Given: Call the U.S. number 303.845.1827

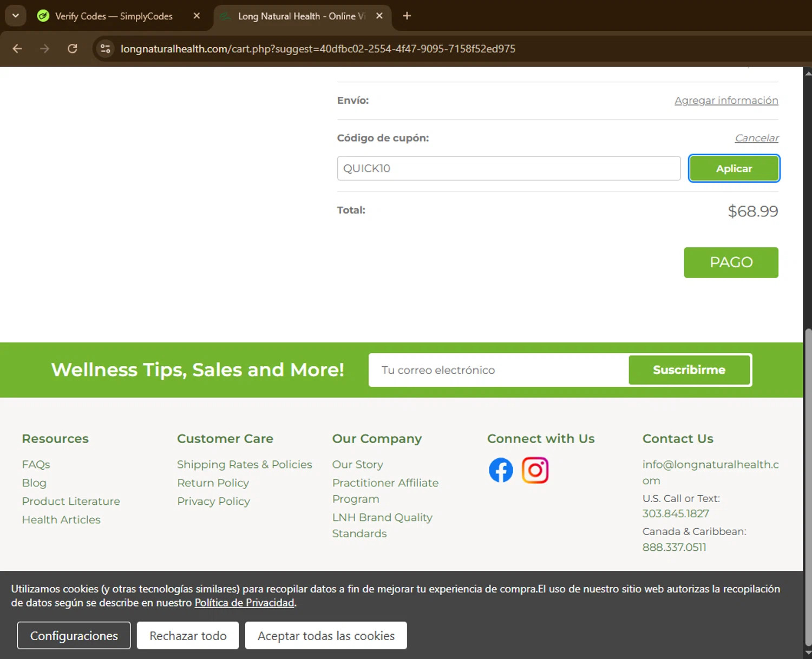Looking at the screenshot, I should click(x=676, y=513).
